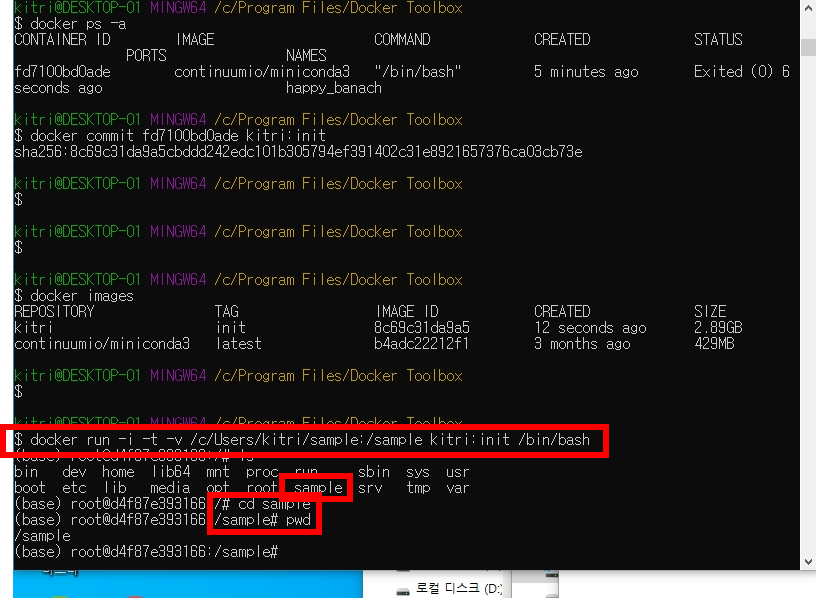
Task: Click the '/sample' pwd output line
Action: [42, 536]
